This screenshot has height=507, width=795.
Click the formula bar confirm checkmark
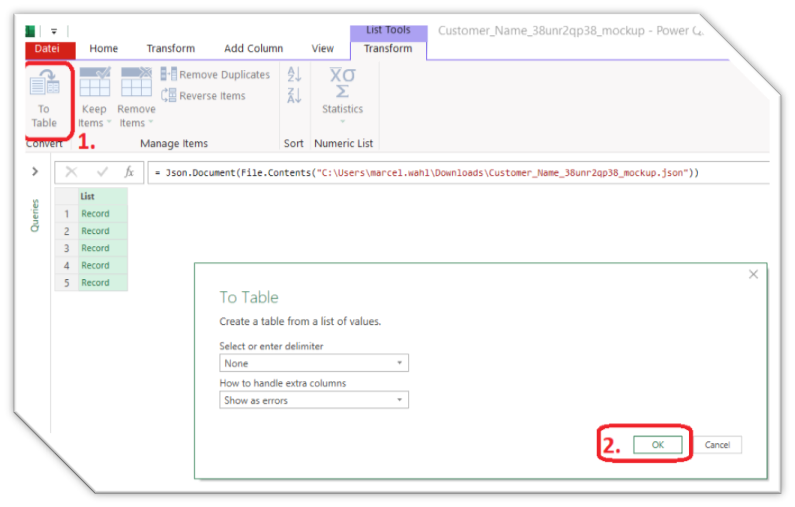101,172
